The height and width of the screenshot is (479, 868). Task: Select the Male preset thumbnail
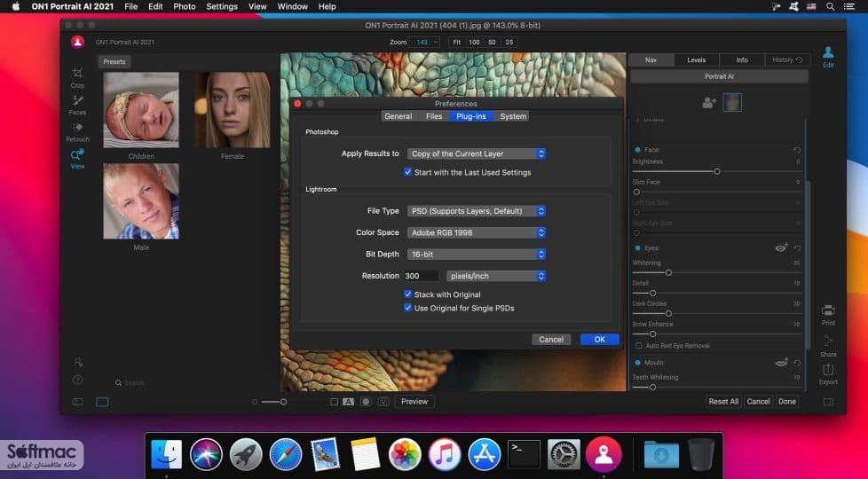pos(141,201)
